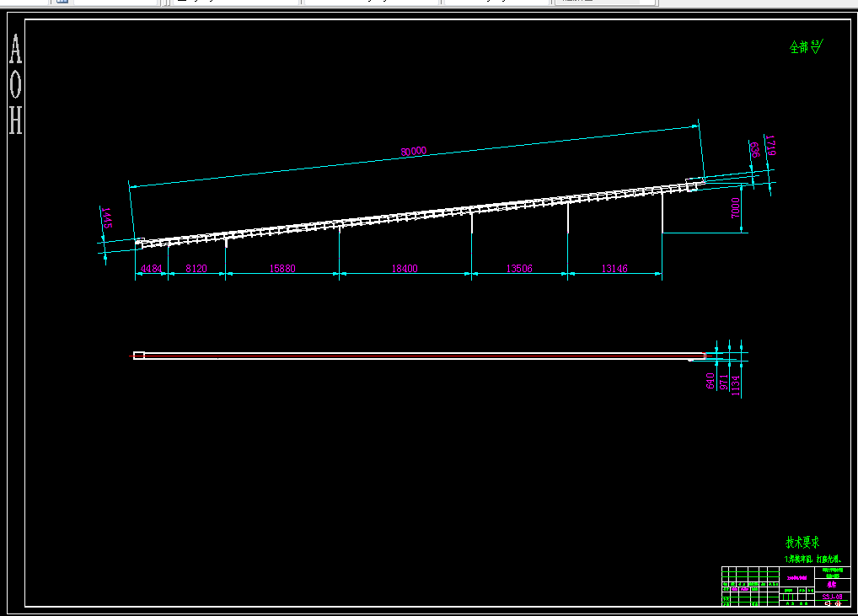The width and height of the screenshot is (858, 616).
Task: Select the projection symbol in the title block
Action: pos(833,603)
